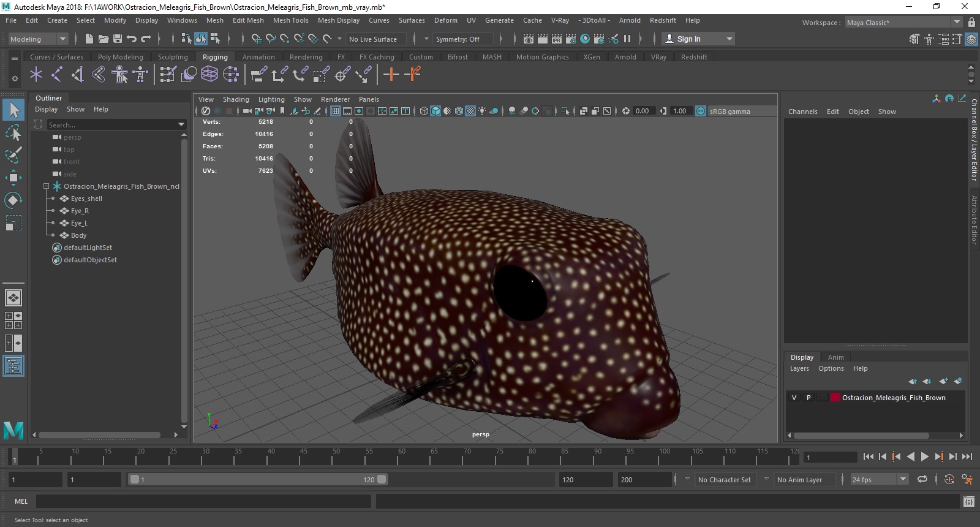This screenshot has width=980, height=527.
Task: Open the viewport Shading menu
Action: point(236,99)
